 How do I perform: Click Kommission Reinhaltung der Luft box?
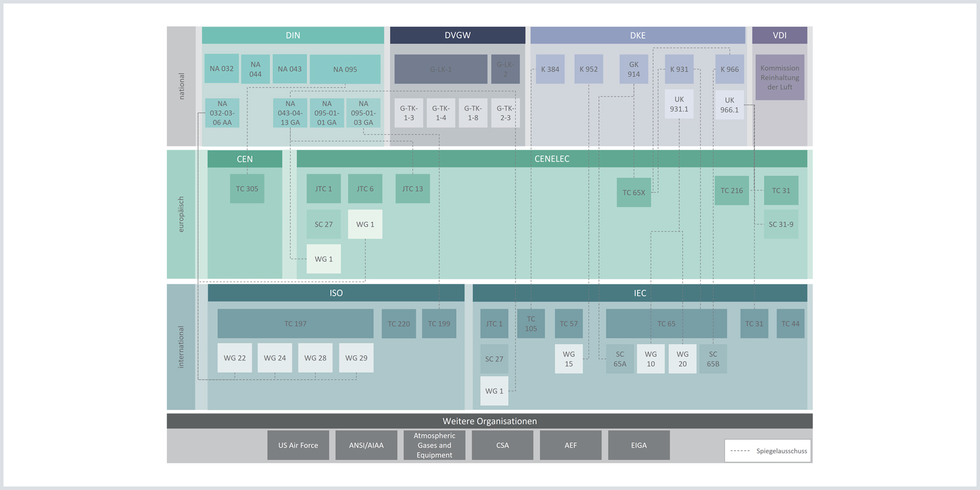coord(780,77)
